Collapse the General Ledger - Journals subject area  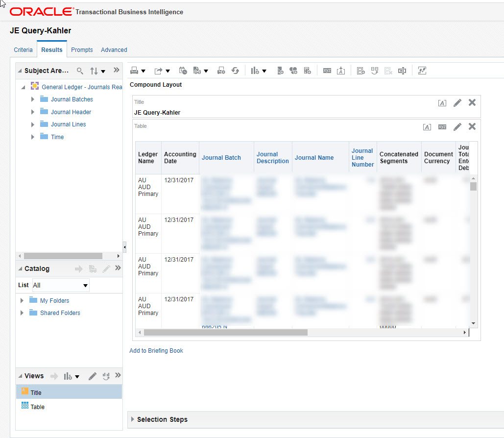pos(24,86)
